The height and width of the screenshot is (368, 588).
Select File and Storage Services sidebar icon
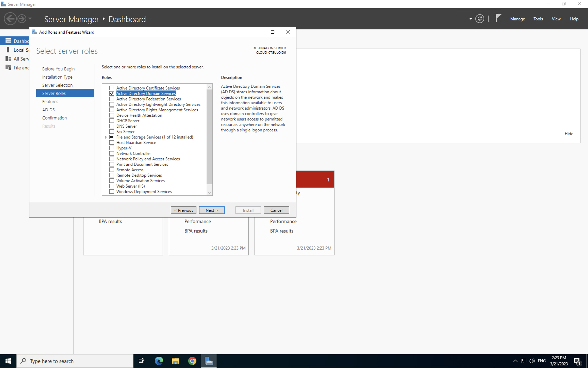pyautogui.click(x=8, y=68)
